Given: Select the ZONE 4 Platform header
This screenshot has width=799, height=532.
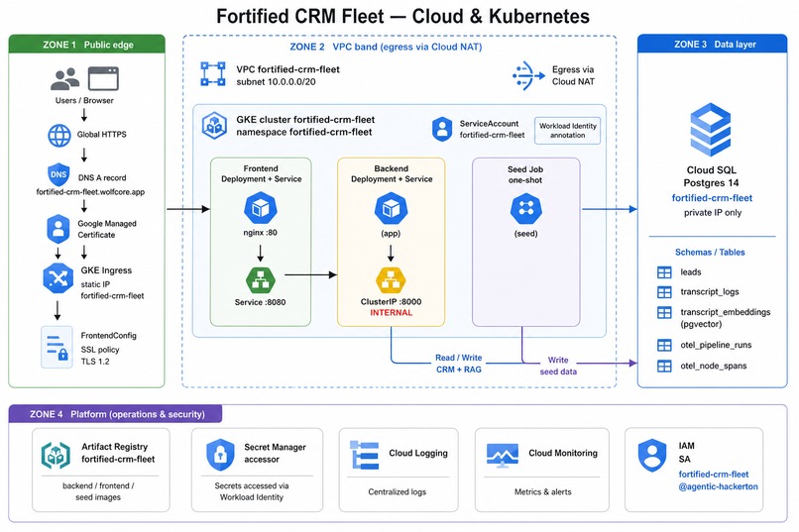Looking at the screenshot, I should click(116, 414).
